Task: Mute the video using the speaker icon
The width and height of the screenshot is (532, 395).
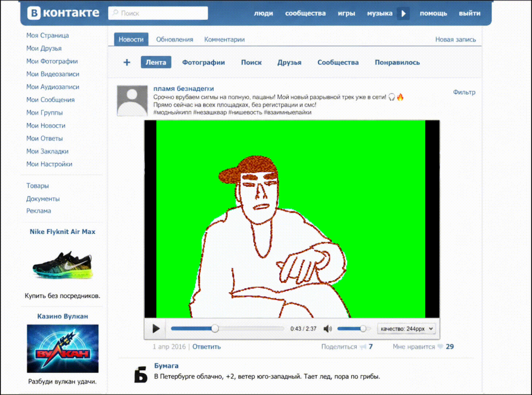Action: click(x=328, y=329)
